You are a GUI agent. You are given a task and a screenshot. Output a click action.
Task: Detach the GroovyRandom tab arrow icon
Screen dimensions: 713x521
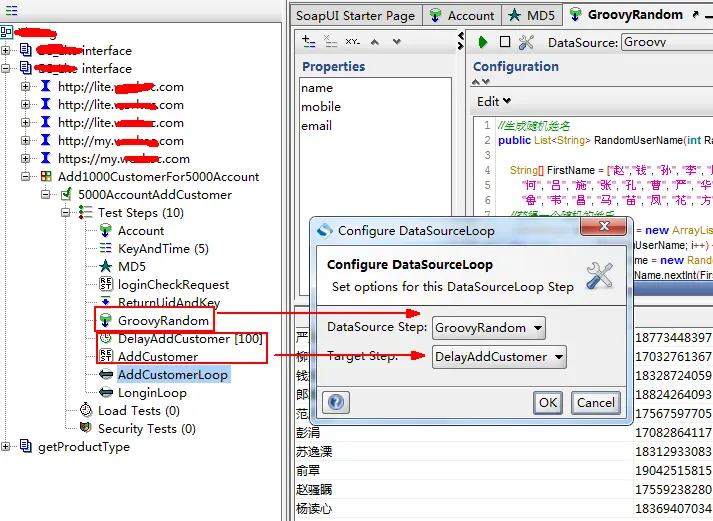tap(695, 15)
